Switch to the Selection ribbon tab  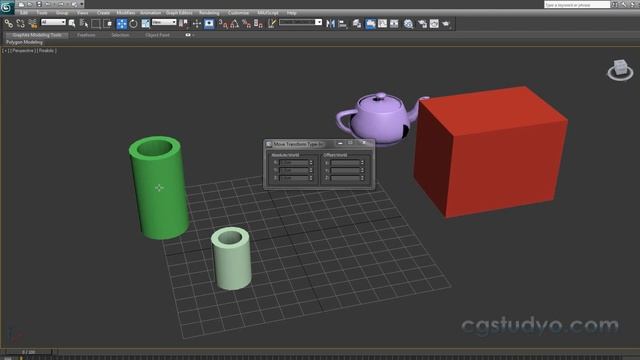pos(120,35)
